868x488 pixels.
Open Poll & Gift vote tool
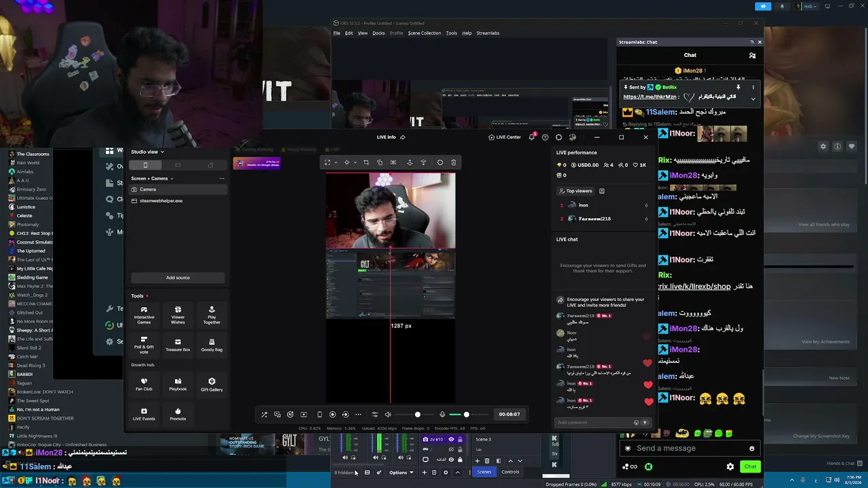pyautogui.click(x=144, y=345)
